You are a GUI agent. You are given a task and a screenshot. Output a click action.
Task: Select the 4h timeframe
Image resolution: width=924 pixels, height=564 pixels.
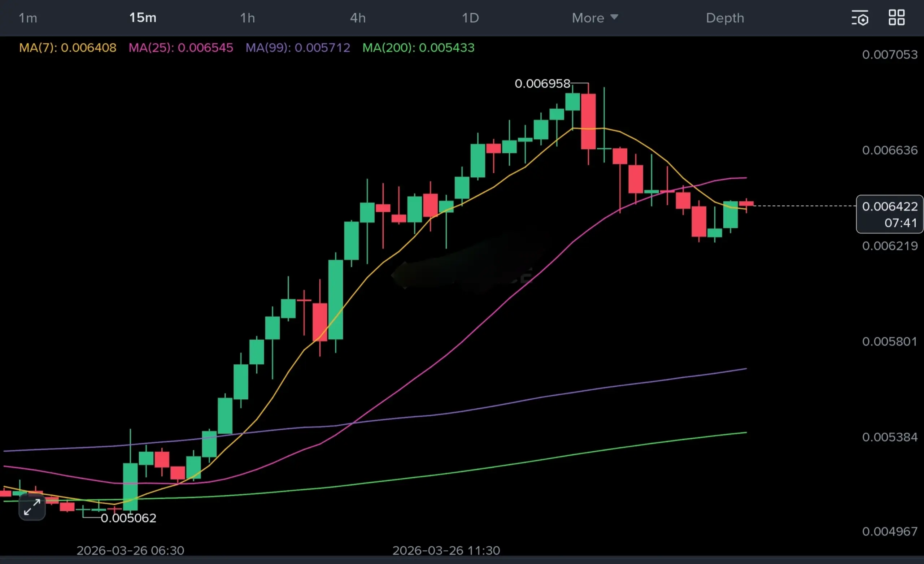(x=358, y=18)
